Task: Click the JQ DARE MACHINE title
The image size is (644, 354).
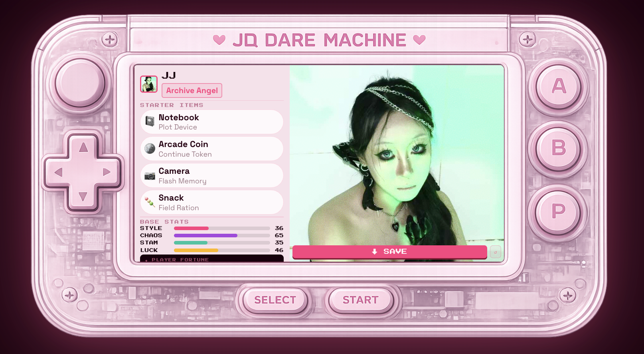Action: pyautogui.click(x=319, y=40)
